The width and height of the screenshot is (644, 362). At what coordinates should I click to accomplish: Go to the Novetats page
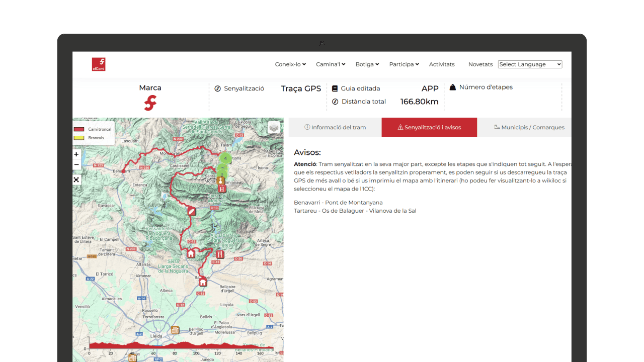pyautogui.click(x=480, y=64)
